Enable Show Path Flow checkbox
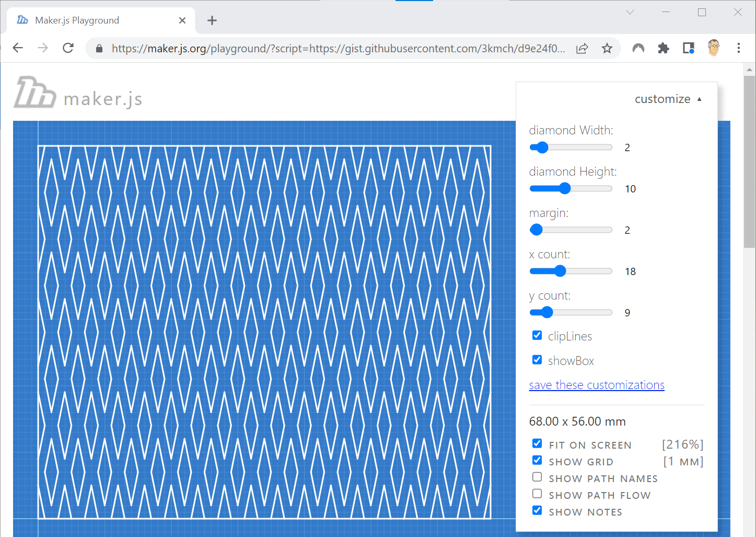Viewport: 756px width, 537px height. [x=537, y=494]
